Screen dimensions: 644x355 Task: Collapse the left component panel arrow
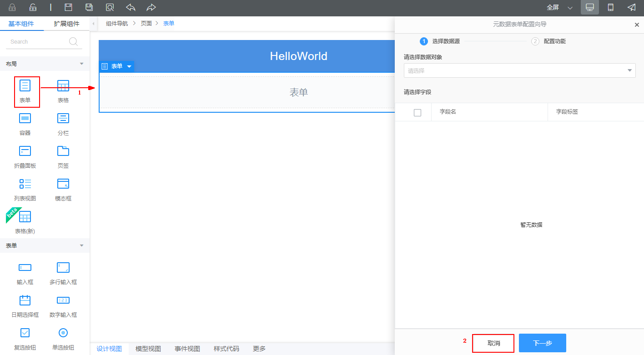93,24
